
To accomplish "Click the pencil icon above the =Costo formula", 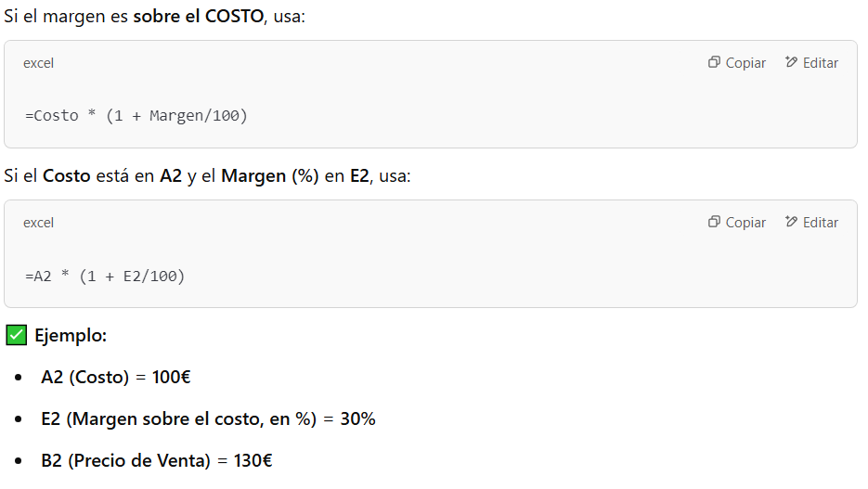I will point(791,63).
